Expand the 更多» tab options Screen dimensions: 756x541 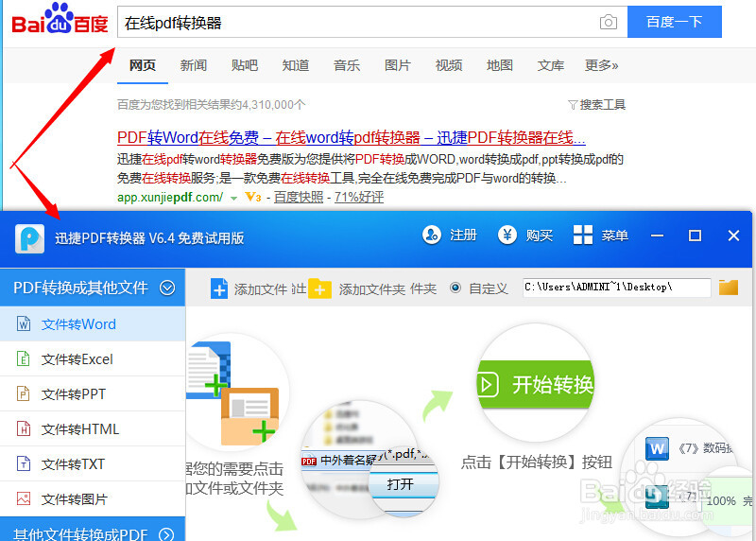pos(601,65)
